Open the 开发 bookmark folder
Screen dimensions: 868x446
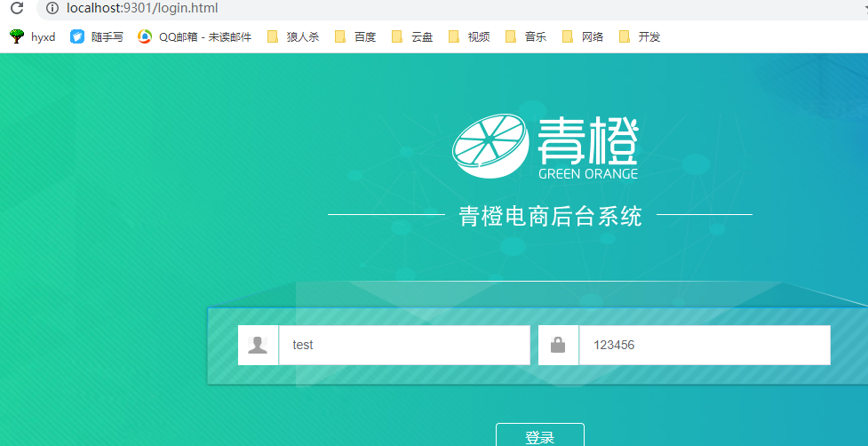640,37
